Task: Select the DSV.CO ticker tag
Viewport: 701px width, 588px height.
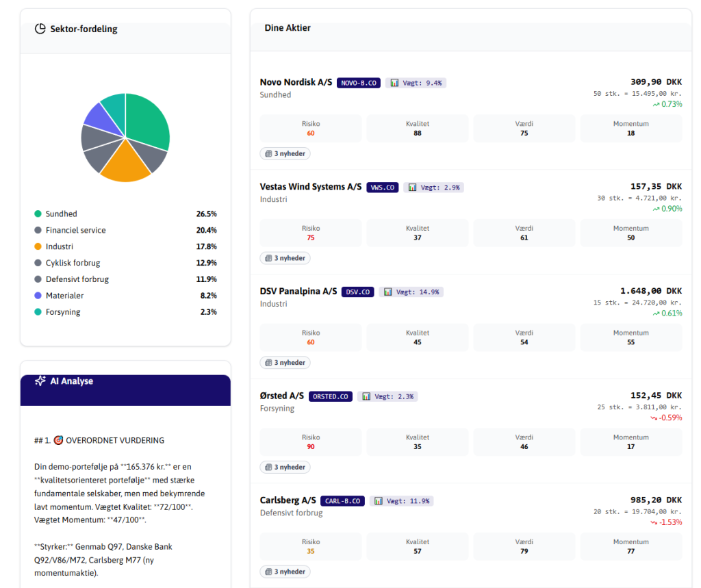Action: 357,292
